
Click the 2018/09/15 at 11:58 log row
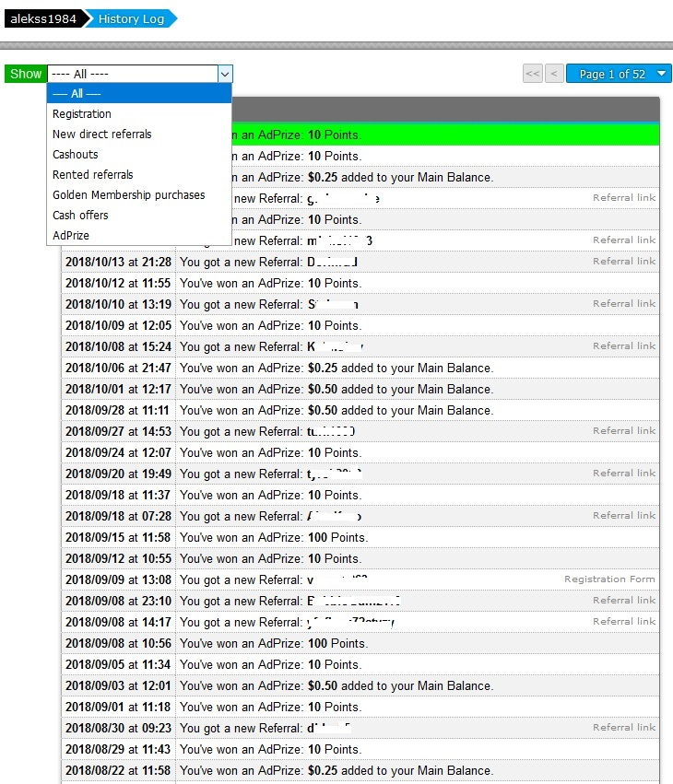pos(360,537)
